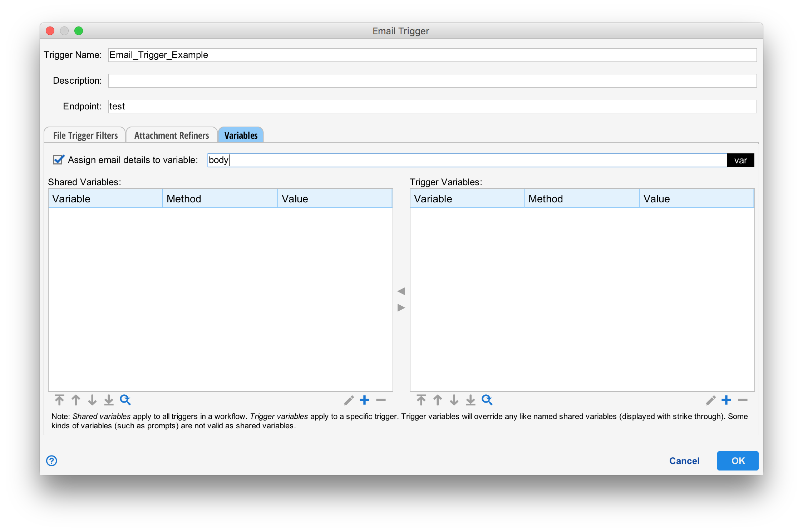Open help via question mark icon
803x532 pixels.
tap(51, 460)
